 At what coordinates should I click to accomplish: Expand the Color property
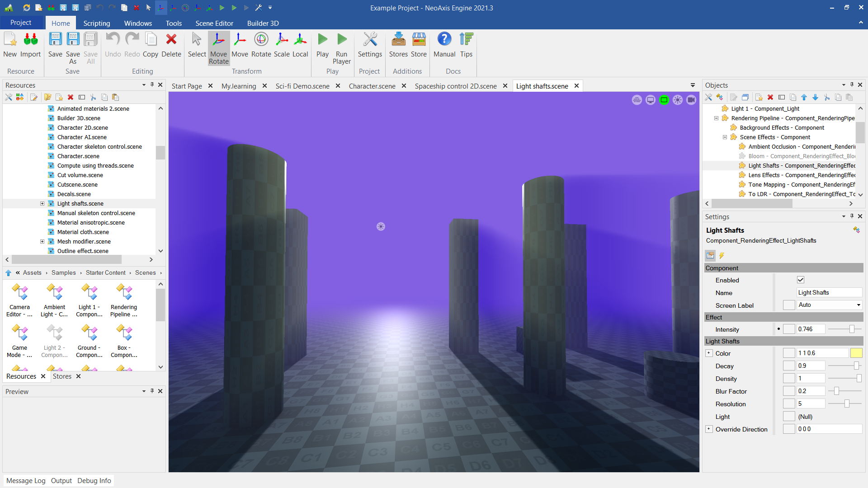[709, 353]
